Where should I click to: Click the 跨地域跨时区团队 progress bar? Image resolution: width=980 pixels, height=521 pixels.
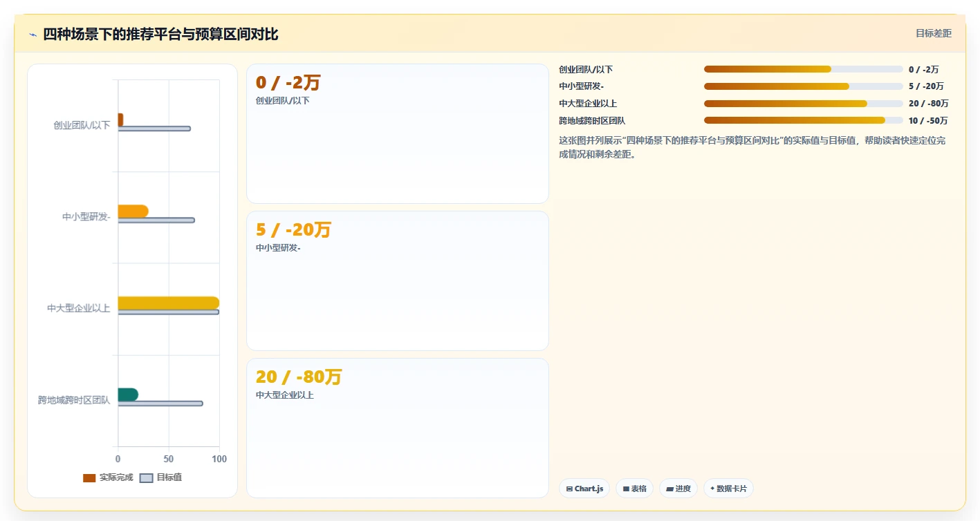[x=804, y=120]
